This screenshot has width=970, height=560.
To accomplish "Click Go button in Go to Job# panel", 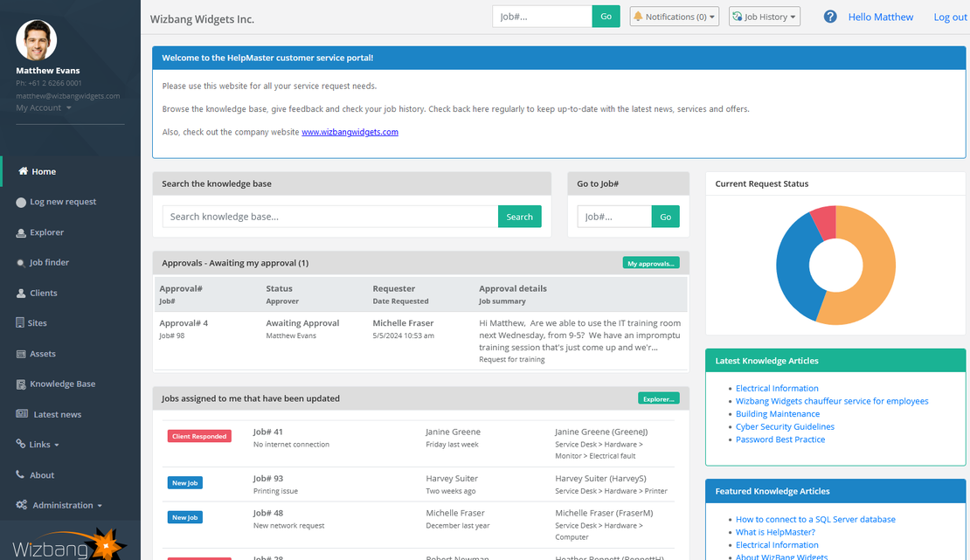I will (x=666, y=217).
